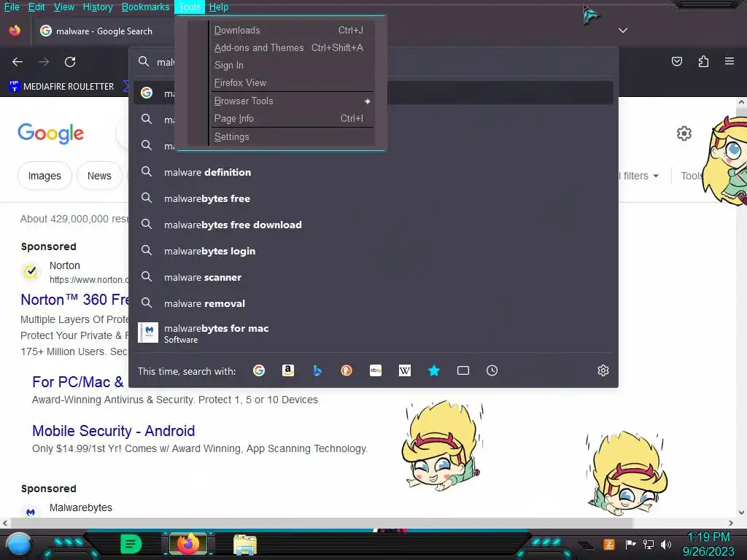The width and height of the screenshot is (747, 560).
Task: Open the Extensions puzzle icon
Action: coord(703,61)
